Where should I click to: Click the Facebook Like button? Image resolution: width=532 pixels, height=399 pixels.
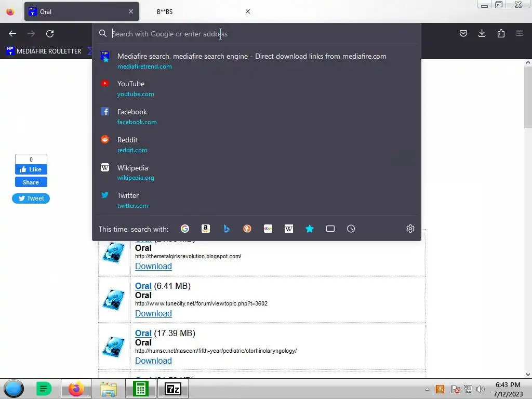[x=31, y=169]
